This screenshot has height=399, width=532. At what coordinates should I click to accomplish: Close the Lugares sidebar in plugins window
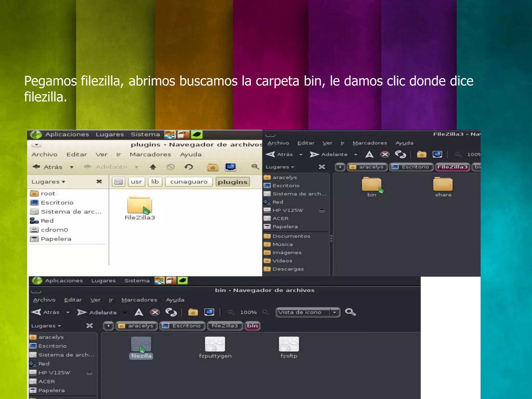(x=99, y=182)
